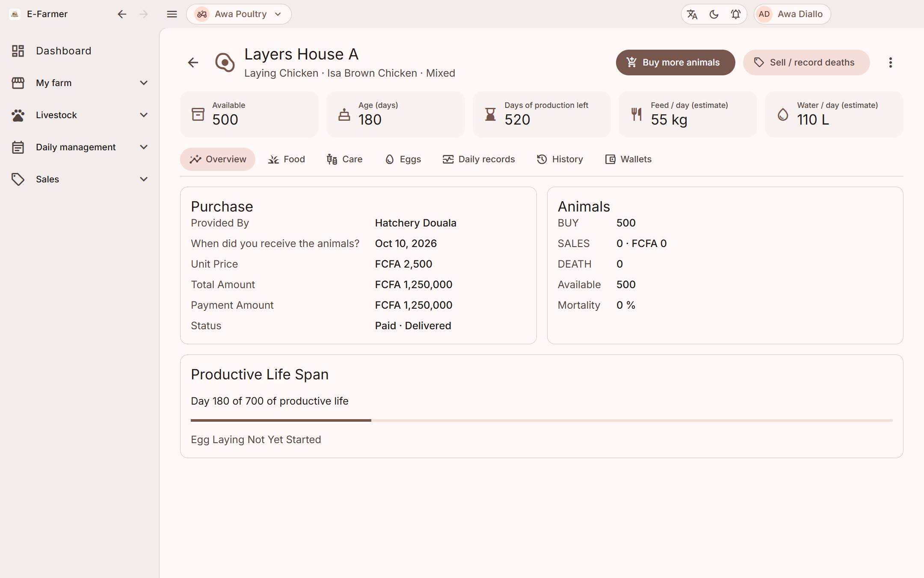Open the Awa Poultry farm selector dropdown
This screenshot has width=924, height=578.
[239, 14]
